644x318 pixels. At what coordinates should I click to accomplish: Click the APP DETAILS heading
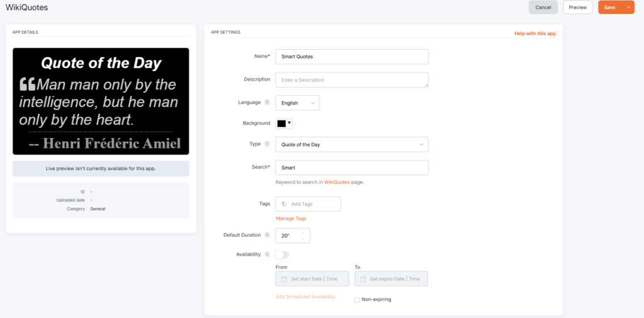tap(25, 32)
